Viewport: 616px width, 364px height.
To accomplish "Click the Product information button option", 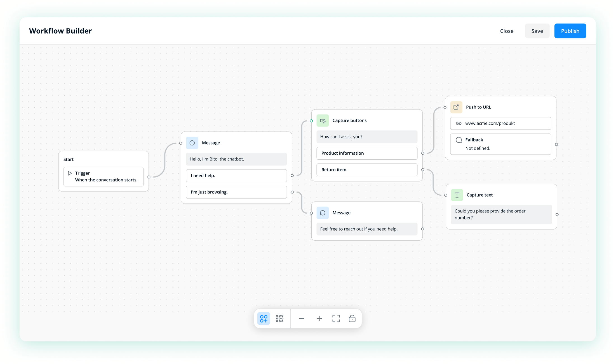I will click(367, 153).
